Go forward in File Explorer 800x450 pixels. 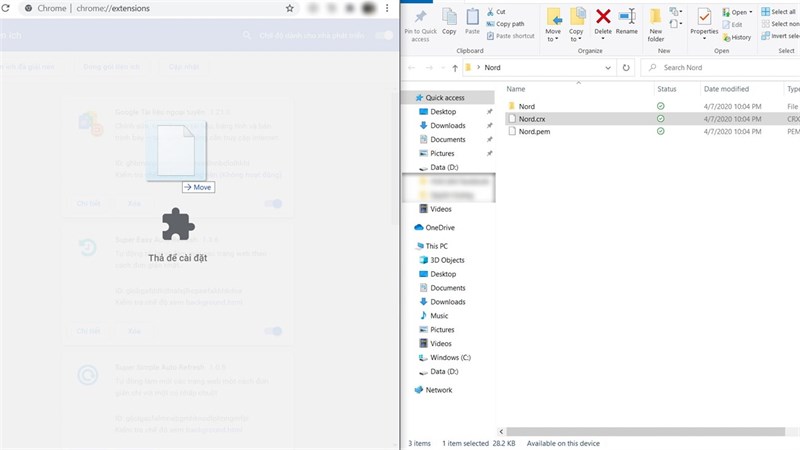(429, 67)
